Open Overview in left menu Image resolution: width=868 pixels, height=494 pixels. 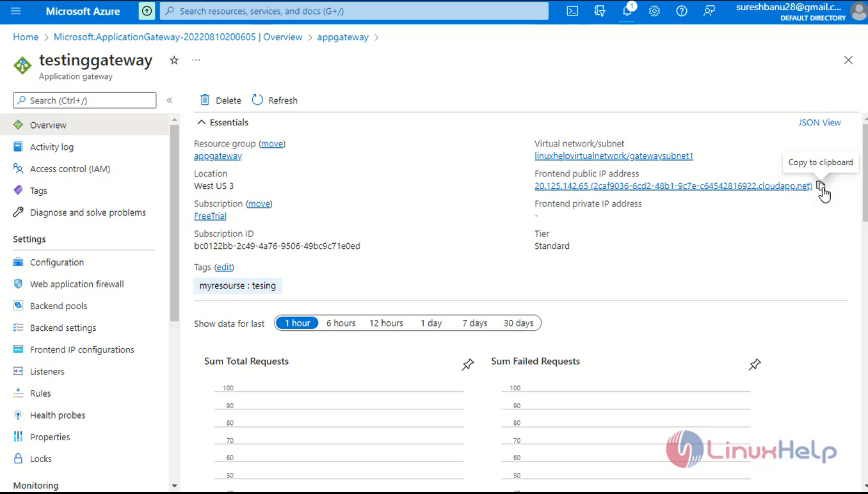[x=84, y=125]
